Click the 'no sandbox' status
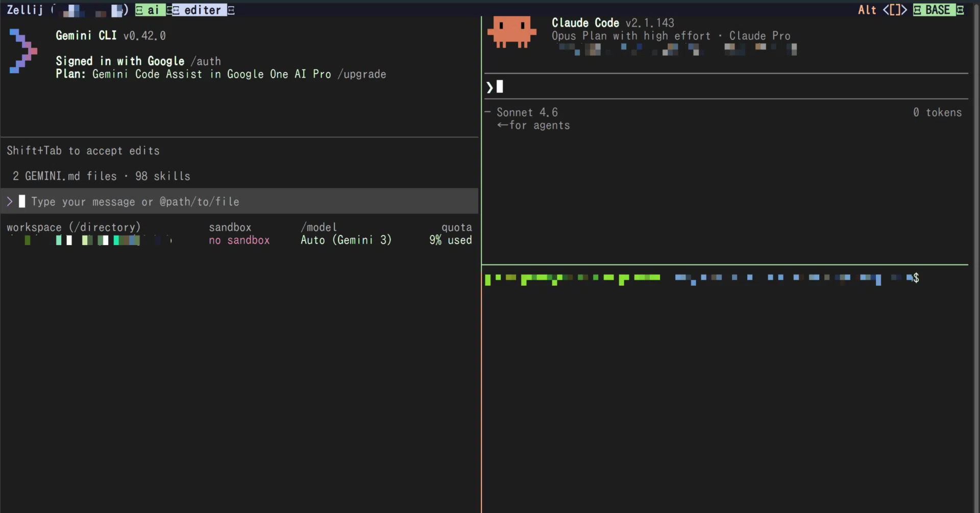980x513 pixels. pyautogui.click(x=239, y=240)
